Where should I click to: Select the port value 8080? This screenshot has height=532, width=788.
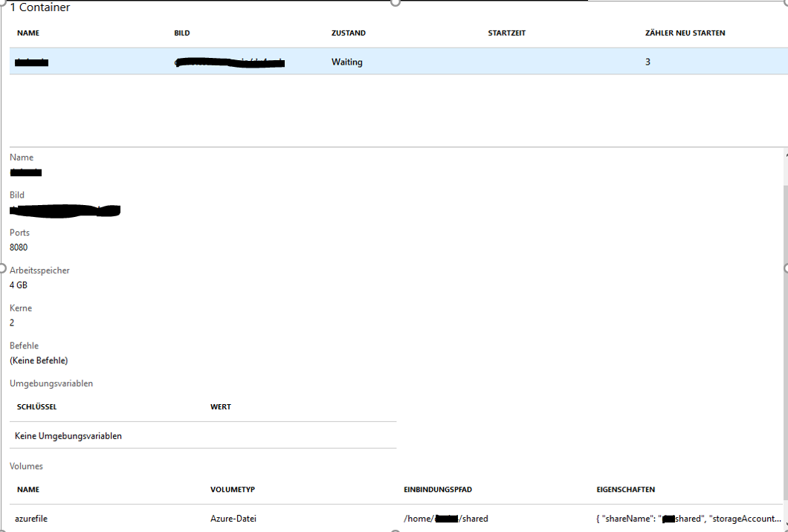[x=19, y=247]
